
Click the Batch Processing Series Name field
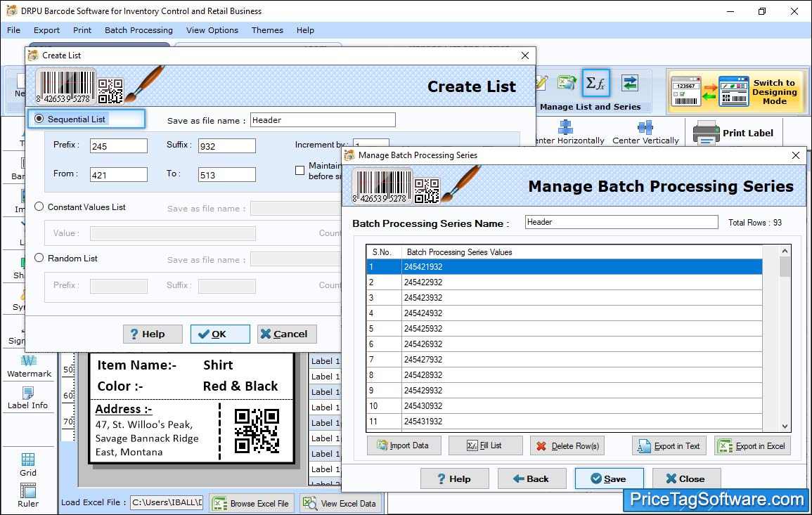click(x=621, y=222)
